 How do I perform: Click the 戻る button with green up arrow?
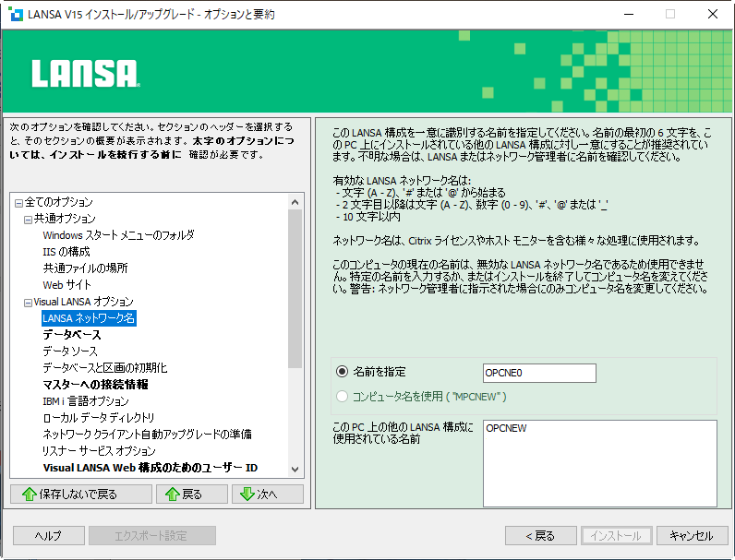(x=192, y=494)
